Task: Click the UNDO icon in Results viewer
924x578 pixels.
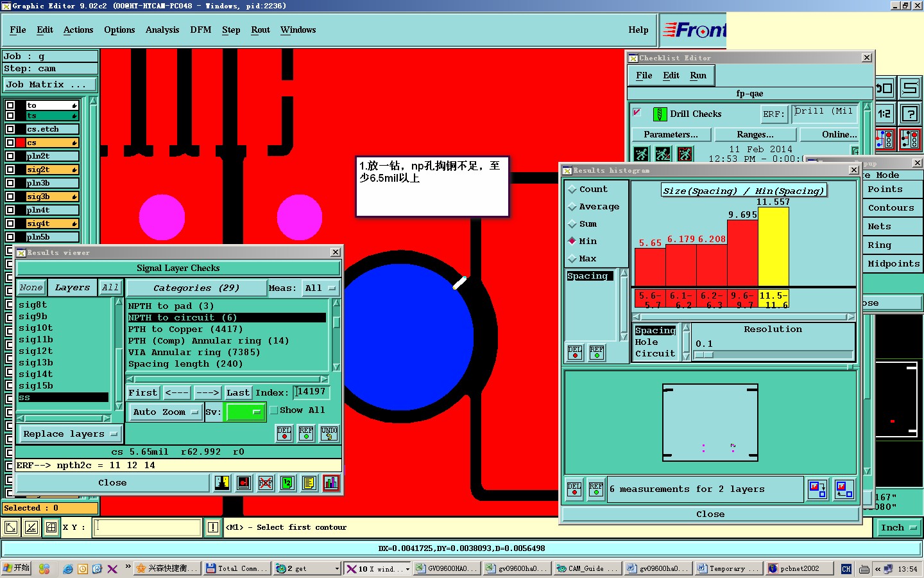Action: click(329, 433)
